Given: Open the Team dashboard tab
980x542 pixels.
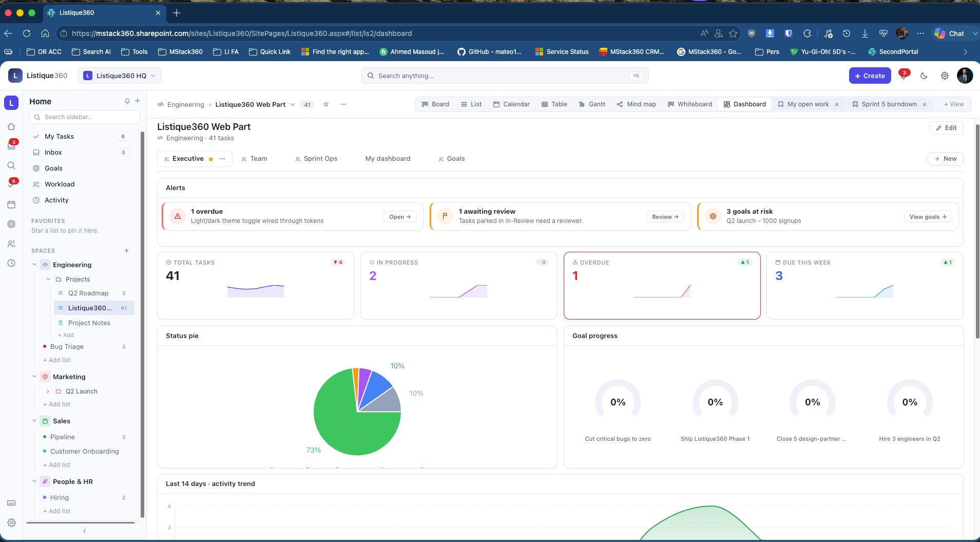Looking at the screenshot, I should tap(255, 159).
